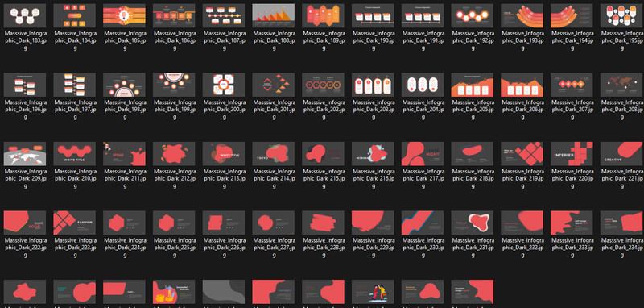Select thumbnail Masssive_Infographic_Dark_213.jpg
This screenshot has width=644, height=308.
pos(224,154)
